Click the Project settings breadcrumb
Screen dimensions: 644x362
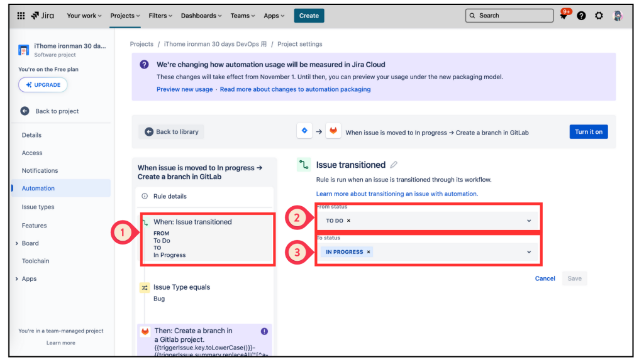point(300,44)
